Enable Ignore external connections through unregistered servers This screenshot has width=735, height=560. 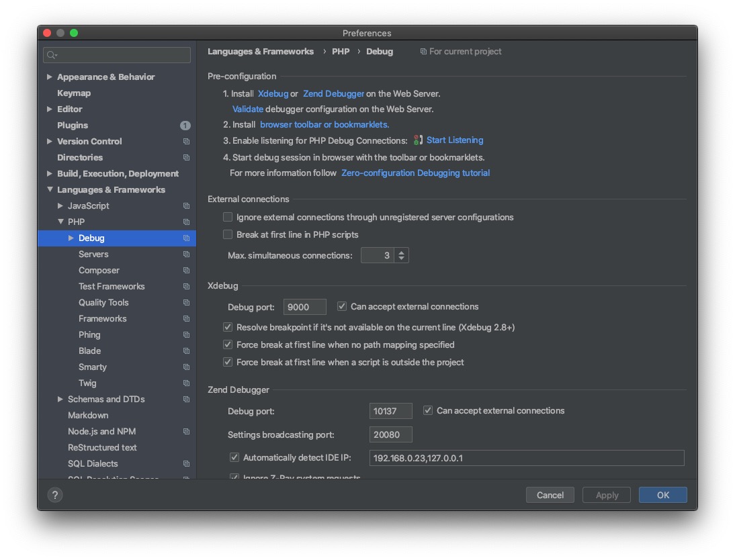228,217
